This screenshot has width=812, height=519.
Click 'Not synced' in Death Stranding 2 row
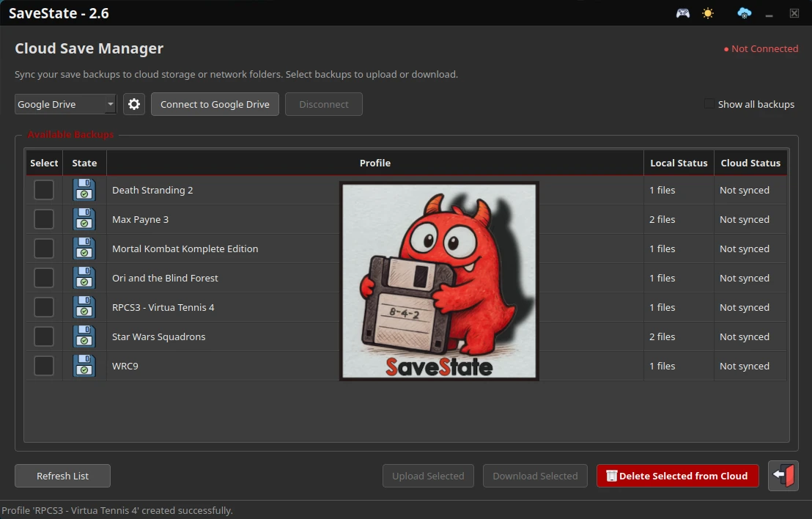pyautogui.click(x=744, y=190)
